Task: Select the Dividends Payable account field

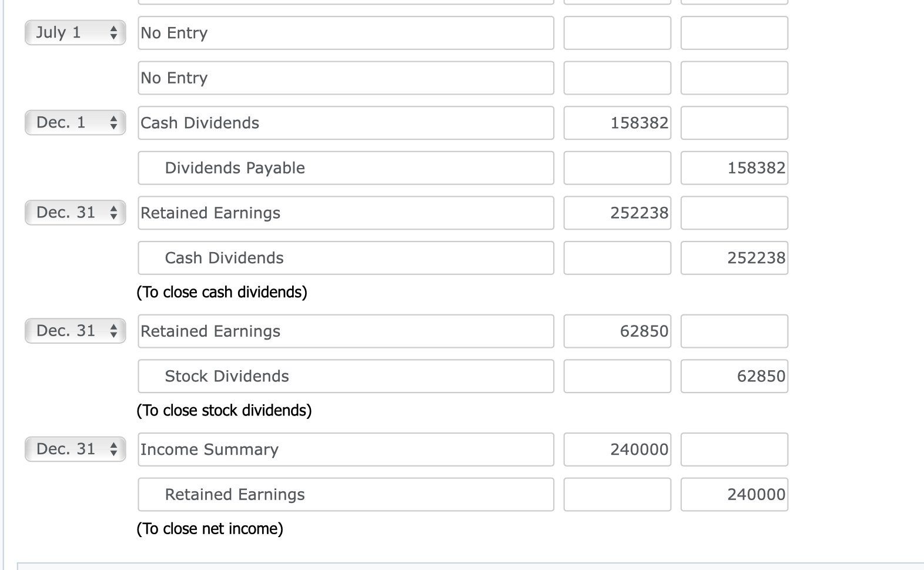Action: click(x=346, y=168)
